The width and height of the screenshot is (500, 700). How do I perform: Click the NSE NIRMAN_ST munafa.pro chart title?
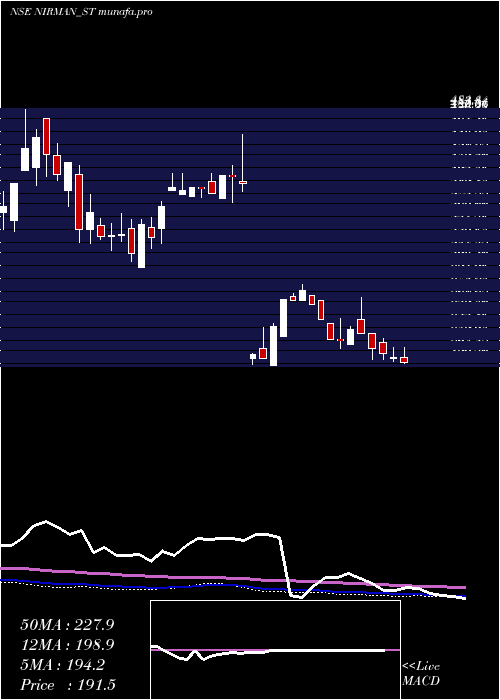[x=81, y=12]
